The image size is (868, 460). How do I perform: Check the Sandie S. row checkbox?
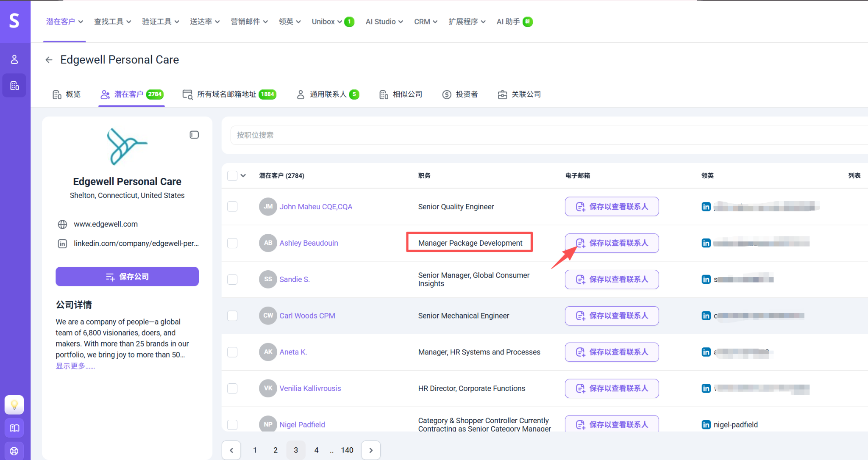[232, 280]
